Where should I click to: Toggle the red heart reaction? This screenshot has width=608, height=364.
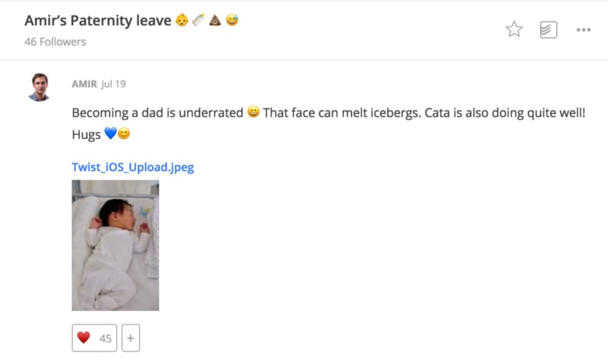[x=84, y=338]
